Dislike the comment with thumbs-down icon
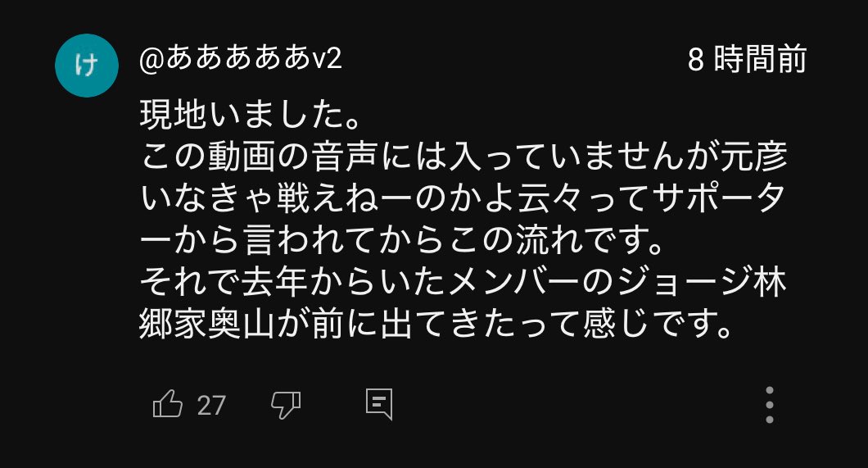The image size is (868, 468). click(x=286, y=405)
